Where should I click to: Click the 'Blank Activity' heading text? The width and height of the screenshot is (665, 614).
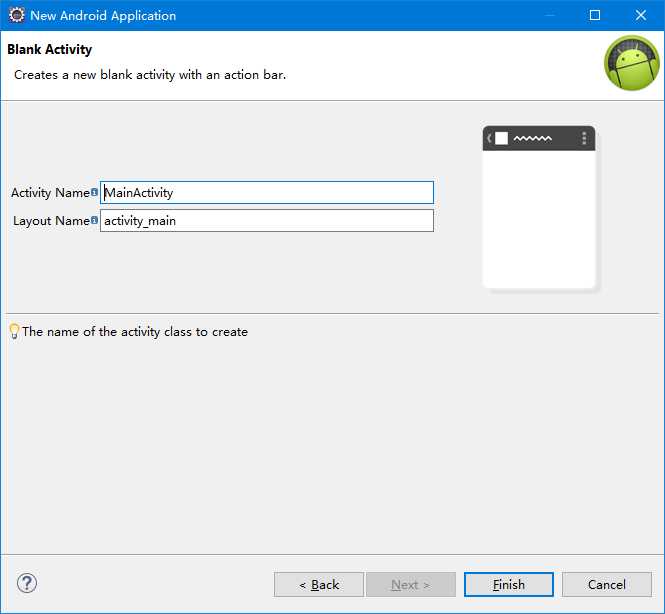pos(50,49)
